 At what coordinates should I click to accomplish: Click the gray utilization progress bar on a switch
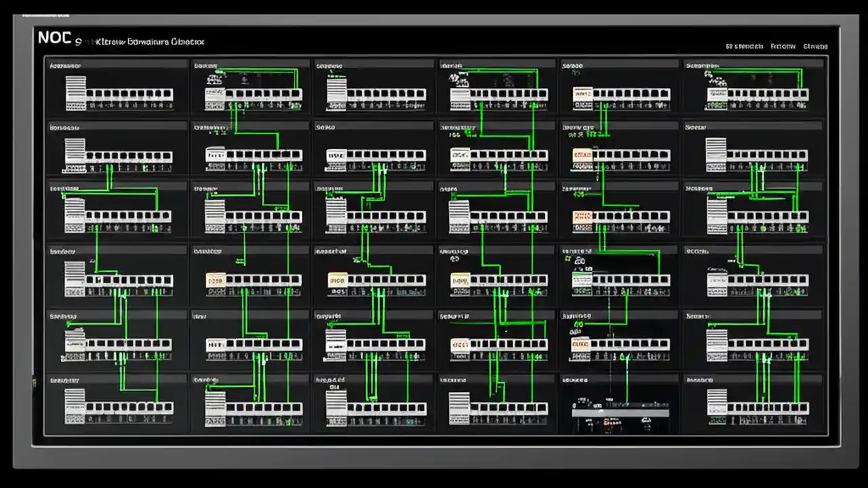pos(620,414)
